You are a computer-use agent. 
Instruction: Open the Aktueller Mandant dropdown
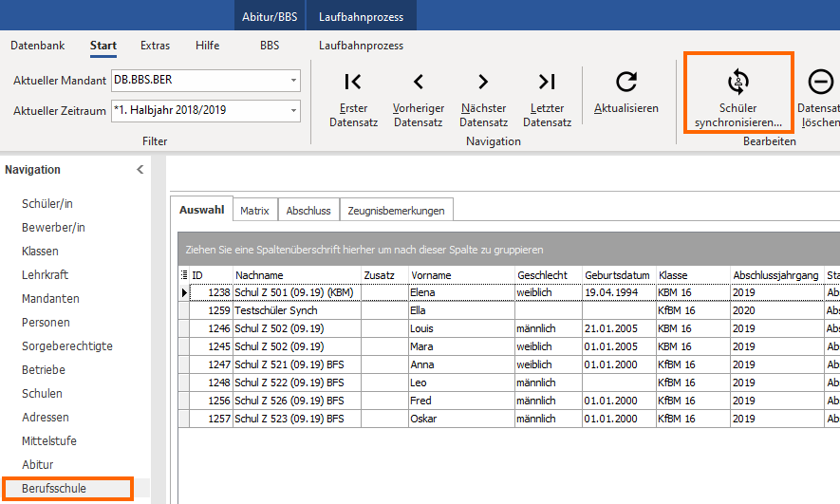tap(293, 81)
